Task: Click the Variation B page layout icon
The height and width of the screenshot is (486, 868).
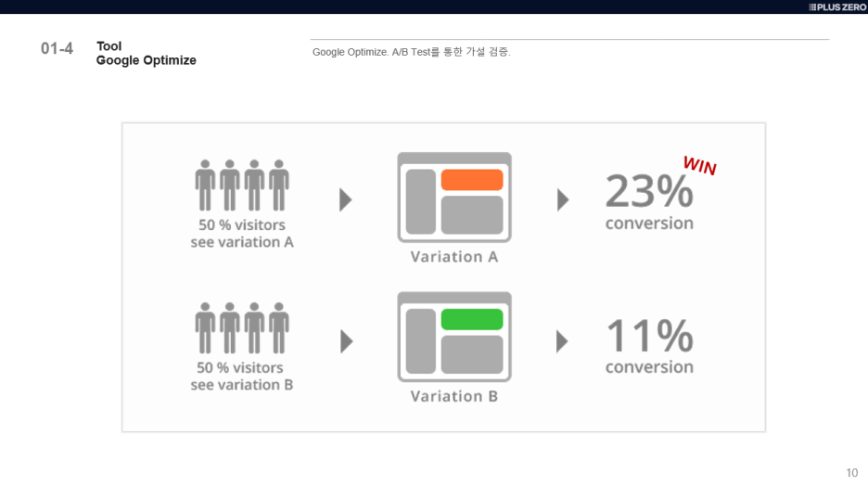Action: 453,338
